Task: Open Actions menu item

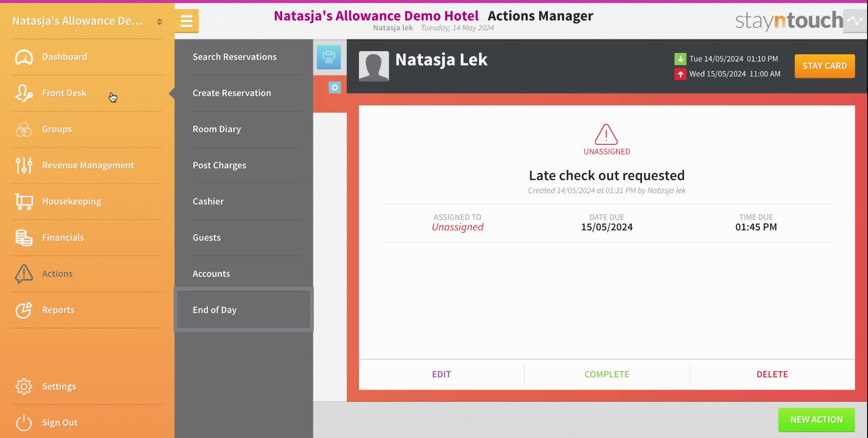Action: pos(87,274)
